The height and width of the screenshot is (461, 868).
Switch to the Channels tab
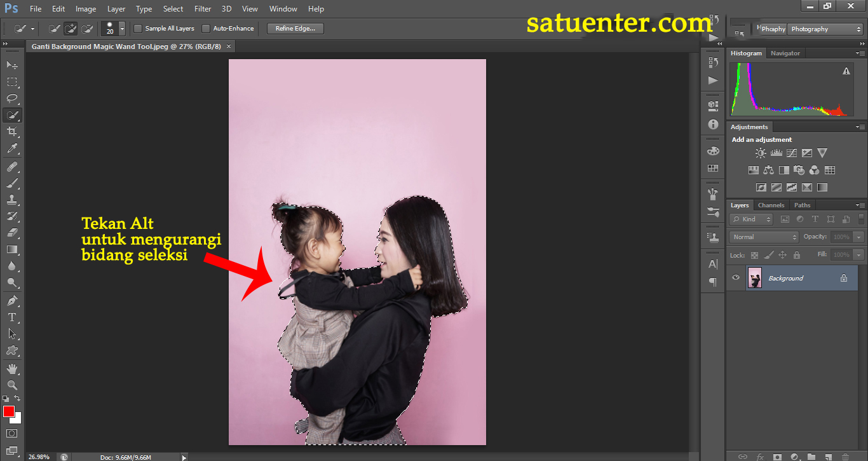point(771,205)
